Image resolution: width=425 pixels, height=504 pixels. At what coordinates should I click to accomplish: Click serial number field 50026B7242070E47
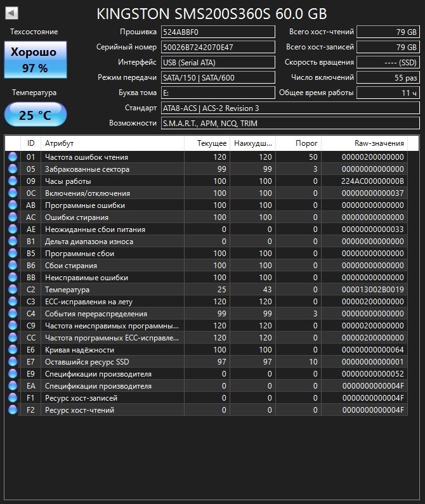[x=218, y=47]
